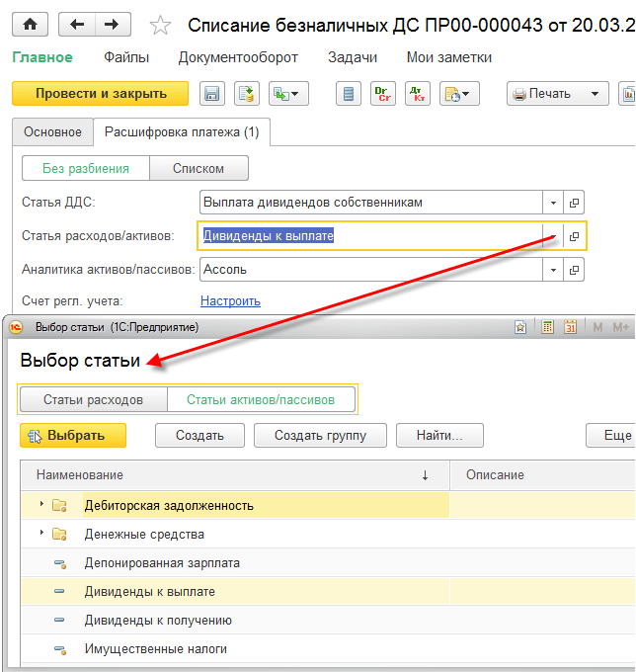Mark document as favorite with star icon
The height and width of the screenshot is (672, 636).
162,26
